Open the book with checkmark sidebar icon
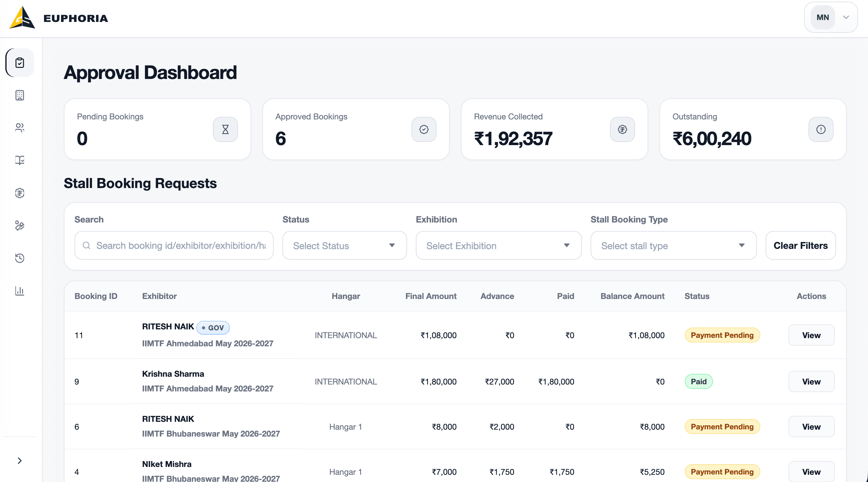Screen dimensions: 868x482 pos(20,160)
